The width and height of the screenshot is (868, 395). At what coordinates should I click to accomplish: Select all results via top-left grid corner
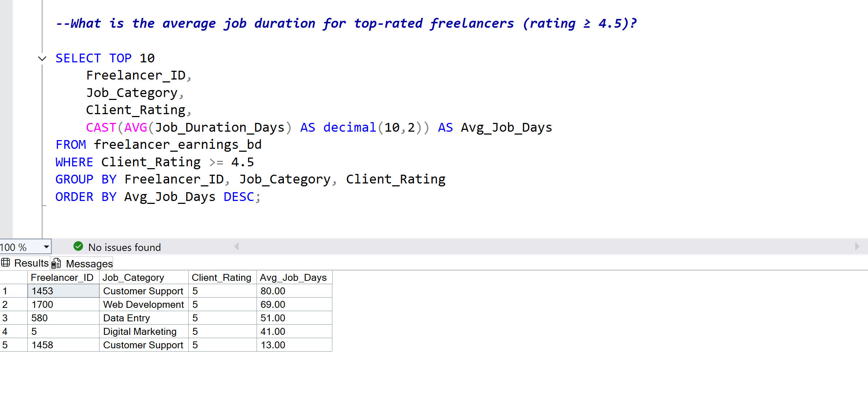[13, 278]
